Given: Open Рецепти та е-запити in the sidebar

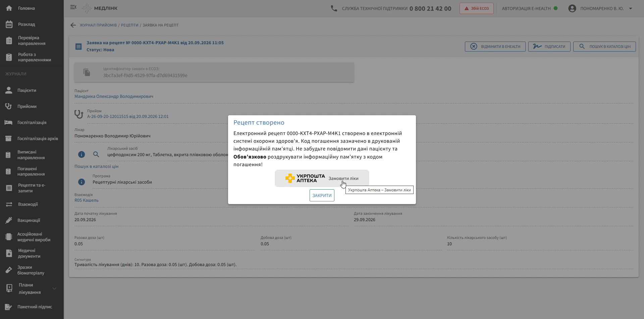Looking at the screenshot, I should [x=32, y=188].
